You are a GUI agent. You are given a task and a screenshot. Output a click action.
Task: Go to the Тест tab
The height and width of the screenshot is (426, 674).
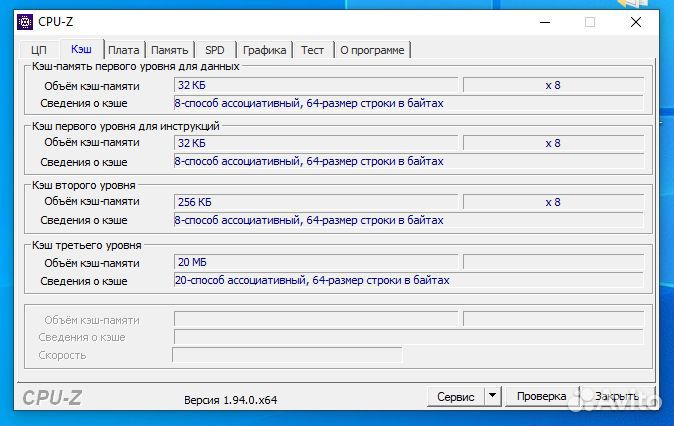(312, 50)
